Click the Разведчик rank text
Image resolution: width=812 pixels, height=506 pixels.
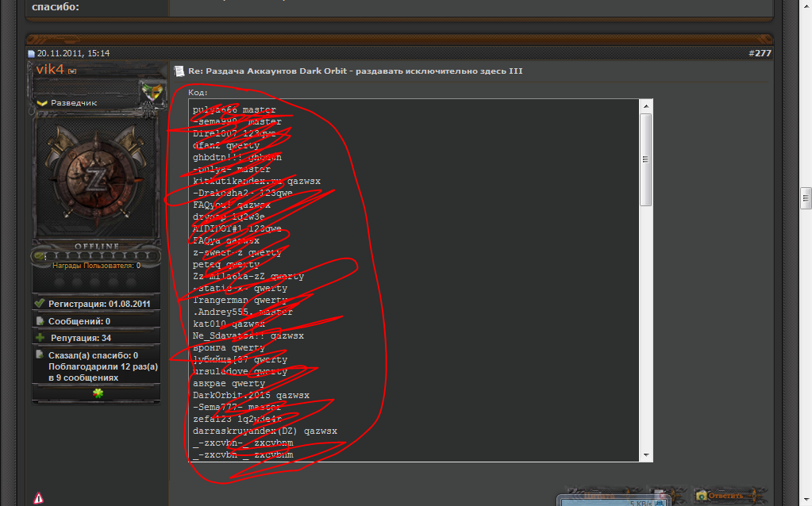74,103
